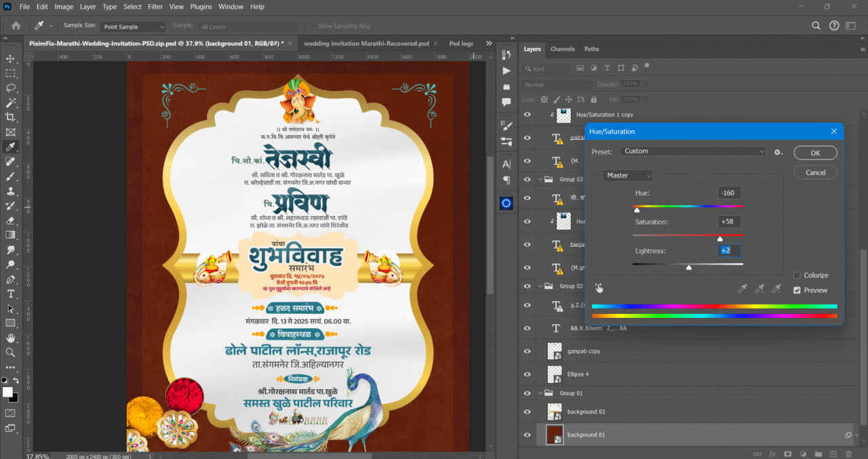Click the OK button in Hue/Saturation
This screenshot has height=459, width=868.
[815, 153]
